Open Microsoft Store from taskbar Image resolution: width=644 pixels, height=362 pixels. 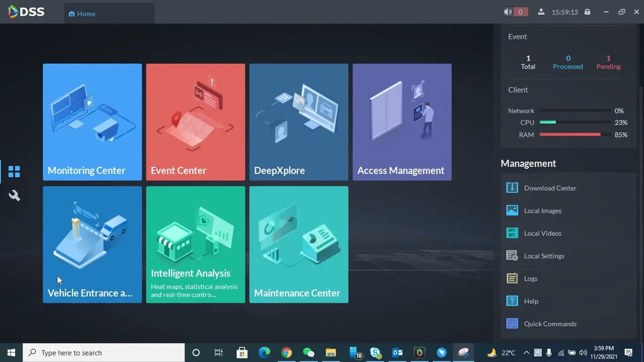coord(242,352)
